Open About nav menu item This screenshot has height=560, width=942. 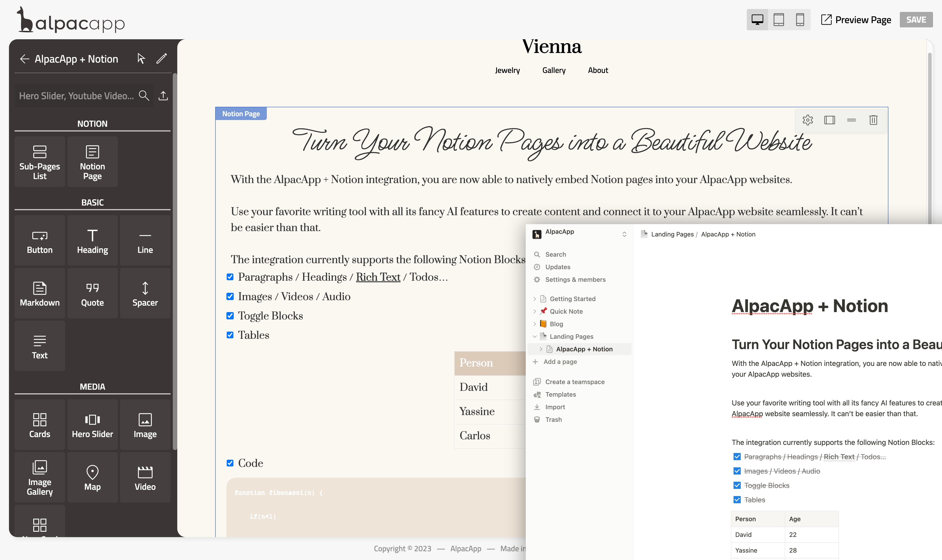(598, 70)
